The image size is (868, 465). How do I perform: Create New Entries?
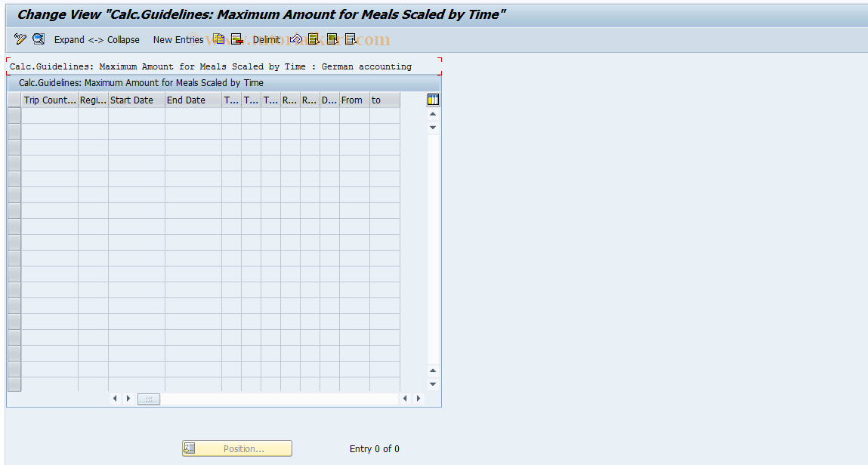178,40
